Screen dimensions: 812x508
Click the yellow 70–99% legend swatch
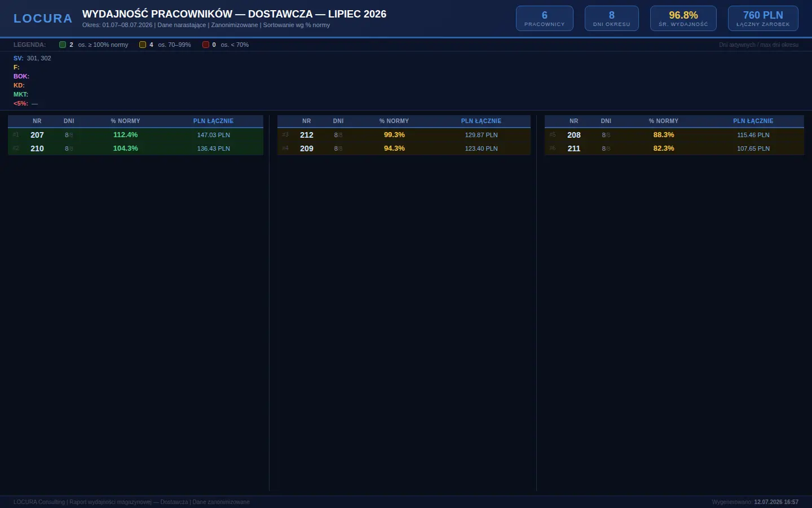pos(143,45)
